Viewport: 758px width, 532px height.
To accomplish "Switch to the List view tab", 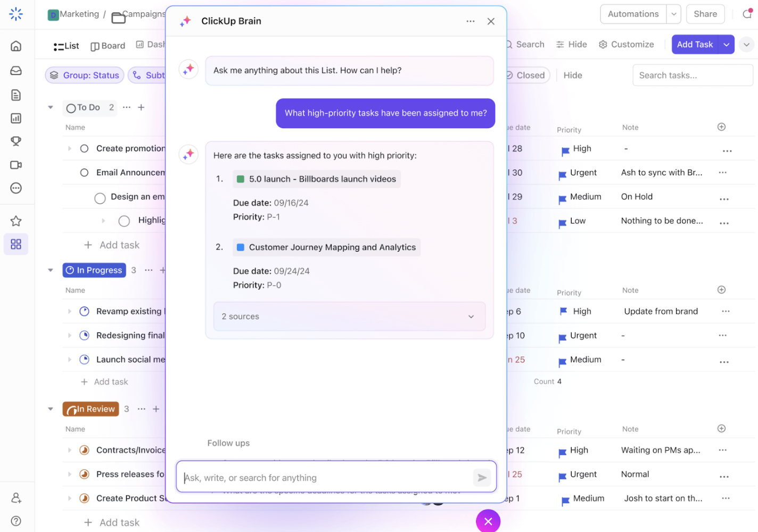I will click(66, 46).
